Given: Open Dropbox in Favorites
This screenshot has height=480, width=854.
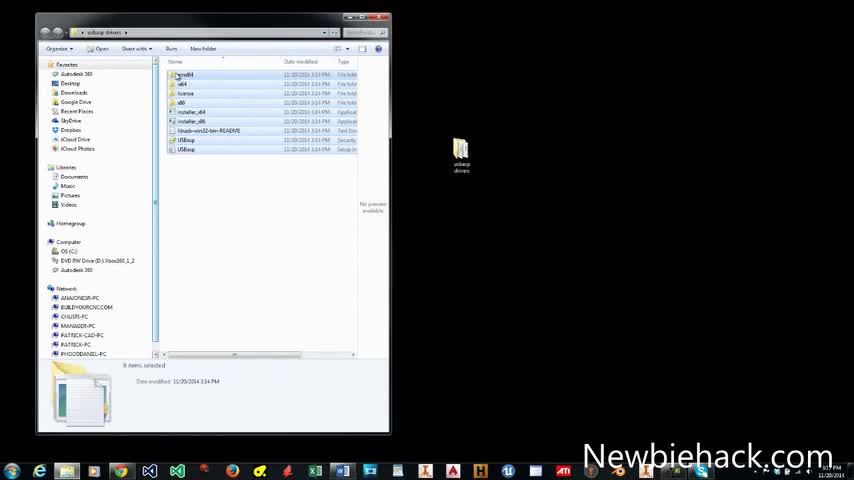Looking at the screenshot, I should pos(71,130).
